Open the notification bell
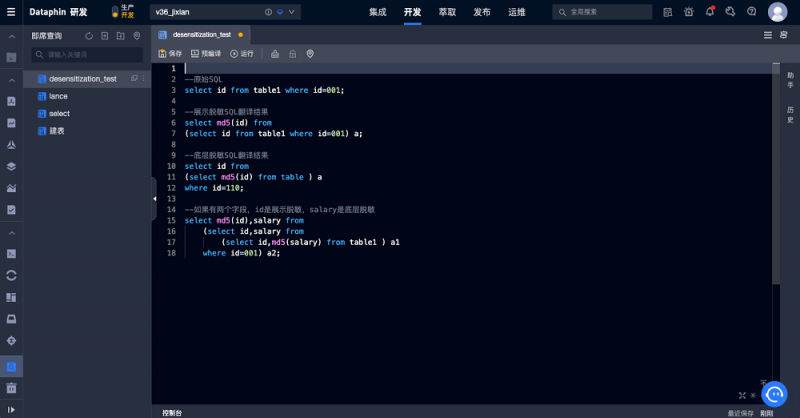 [710, 12]
